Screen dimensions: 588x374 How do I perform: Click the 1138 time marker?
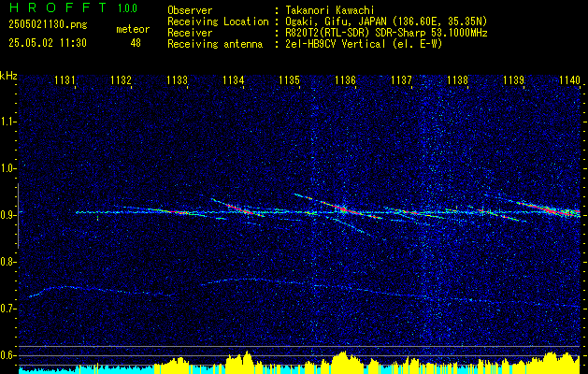[x=457, y=79]
